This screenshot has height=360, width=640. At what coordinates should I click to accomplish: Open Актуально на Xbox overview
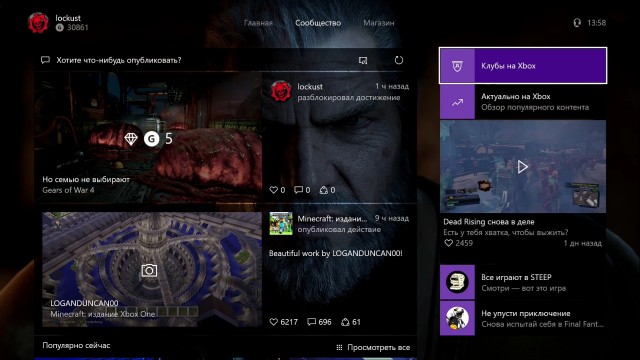(523, 102)
